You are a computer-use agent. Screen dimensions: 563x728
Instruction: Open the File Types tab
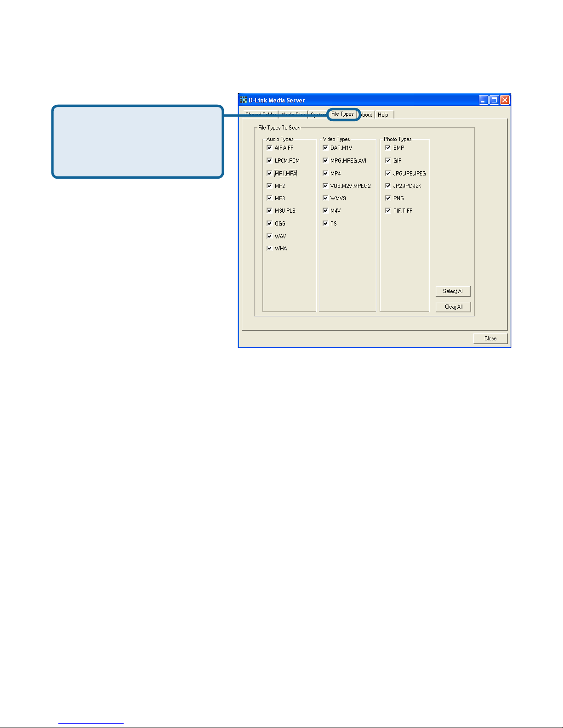coord(342,114)
